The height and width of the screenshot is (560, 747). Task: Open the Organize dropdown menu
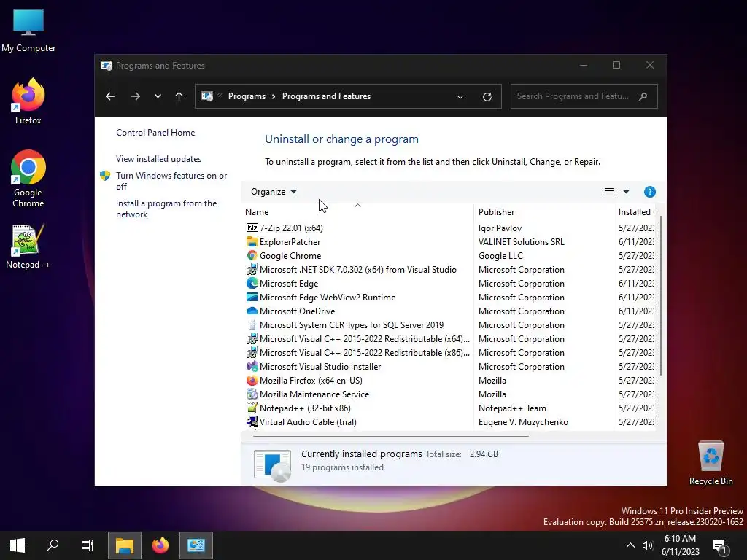274,192
